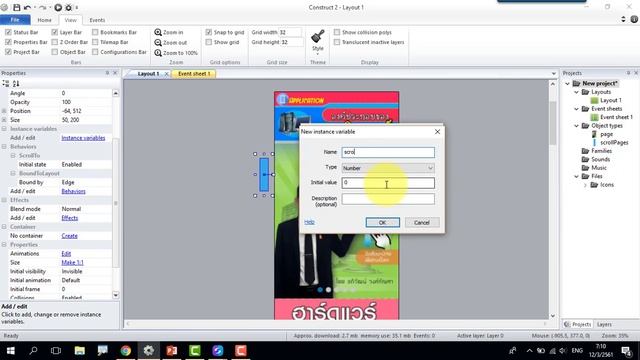Collapse the Files folder
640x360 pixels.
coord(576,176)
